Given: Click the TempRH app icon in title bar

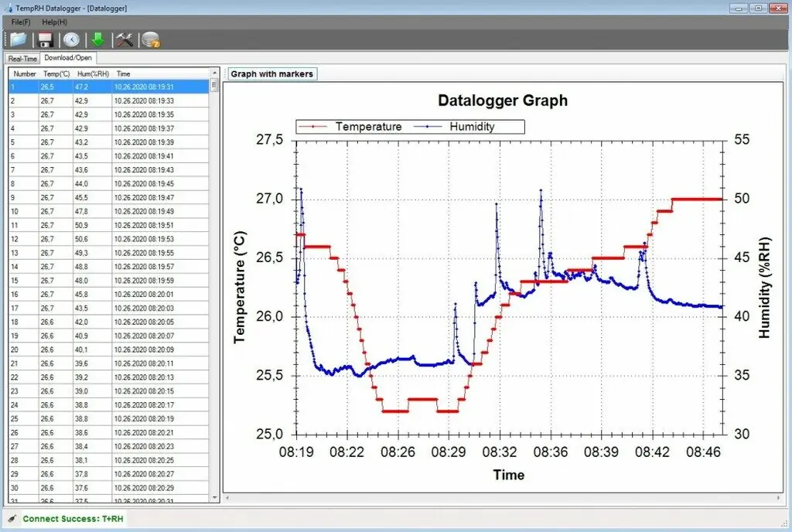Looking at the screenshot, I should [x=9, y=8].
